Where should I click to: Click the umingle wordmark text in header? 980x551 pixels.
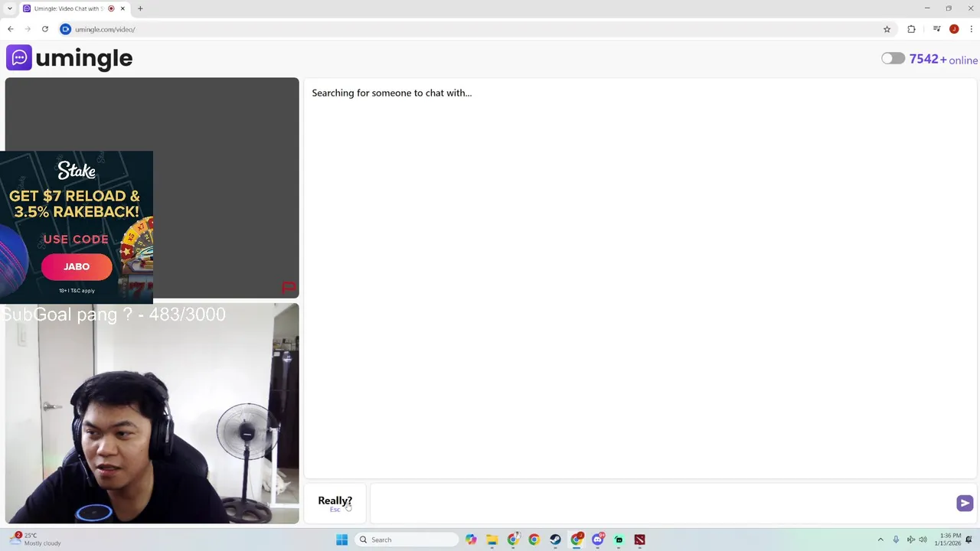tap(84, 58)
